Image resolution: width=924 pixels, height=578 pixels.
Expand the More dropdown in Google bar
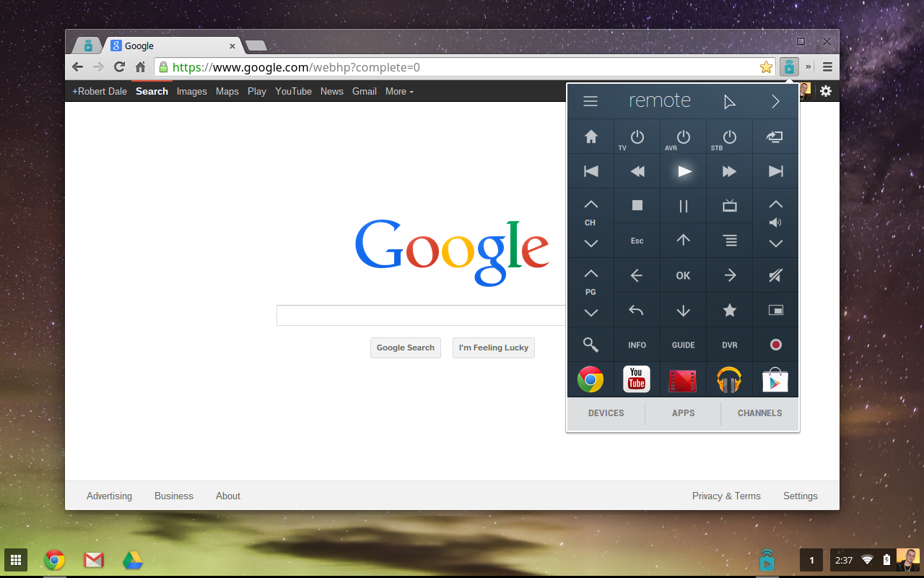pyautogui.click(x=399, y=91)
